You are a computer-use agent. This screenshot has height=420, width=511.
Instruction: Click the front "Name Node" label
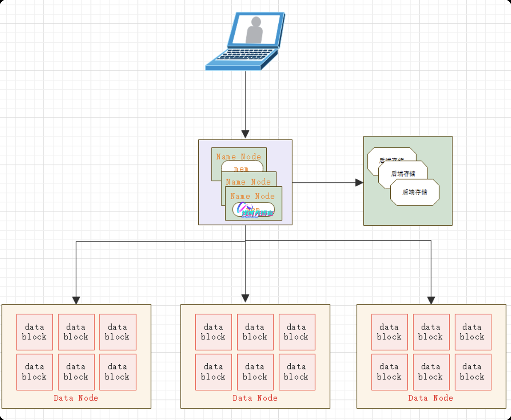[253, 196]
